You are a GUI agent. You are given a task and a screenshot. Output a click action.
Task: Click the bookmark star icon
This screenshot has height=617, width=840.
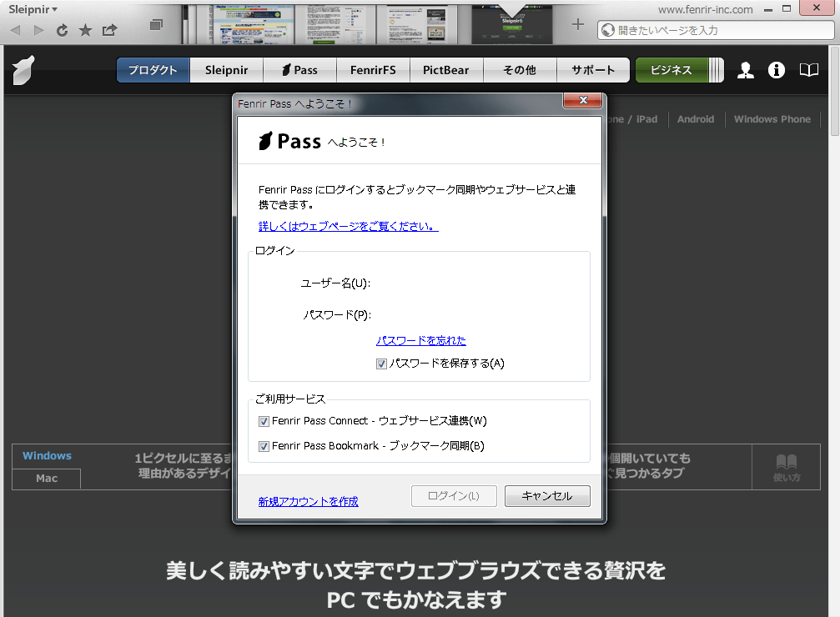[x=85, y=31]
